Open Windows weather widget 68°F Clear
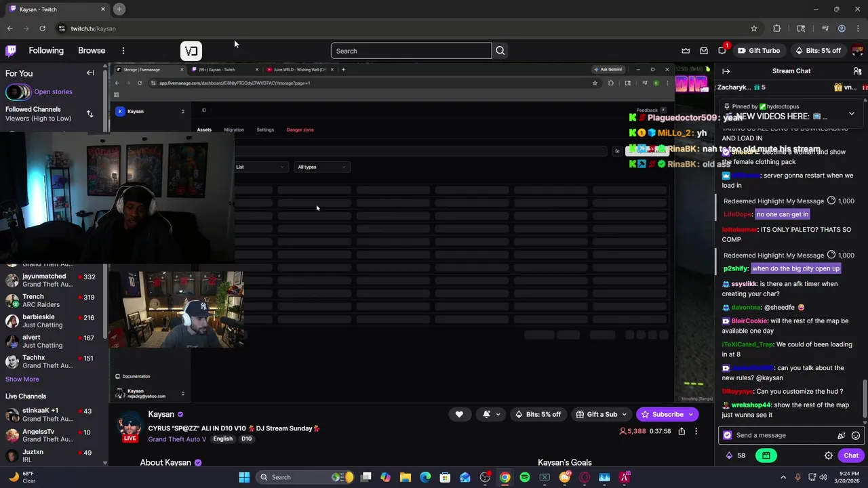Image resolution: width=868 pixels, height=488 pixels. [22, 477]
